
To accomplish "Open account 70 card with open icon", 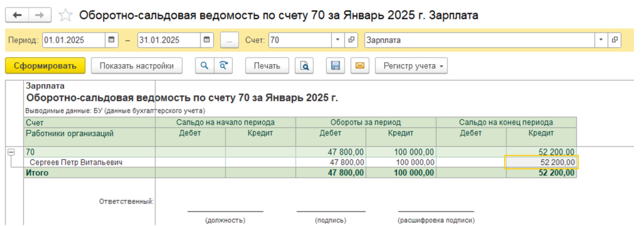I will tap(351, 40).
